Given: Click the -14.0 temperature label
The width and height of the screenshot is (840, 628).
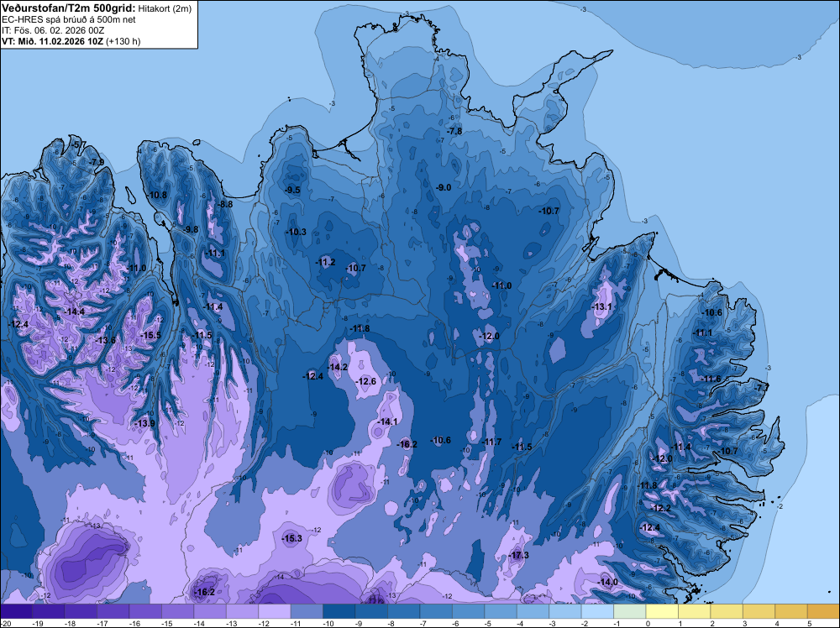Looking at the screenshot, I should (608, 582).
